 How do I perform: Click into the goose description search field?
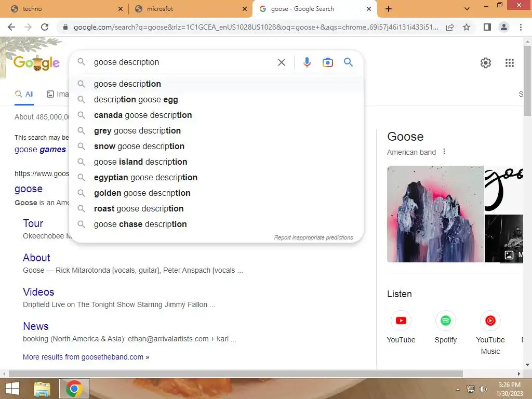pos(183,62)
